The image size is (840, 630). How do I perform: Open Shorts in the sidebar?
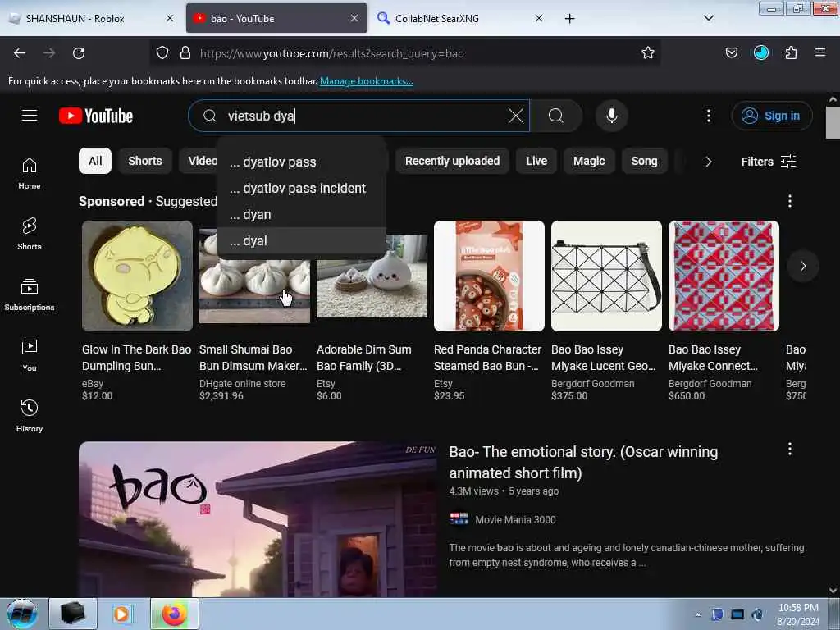pos(30,234)
